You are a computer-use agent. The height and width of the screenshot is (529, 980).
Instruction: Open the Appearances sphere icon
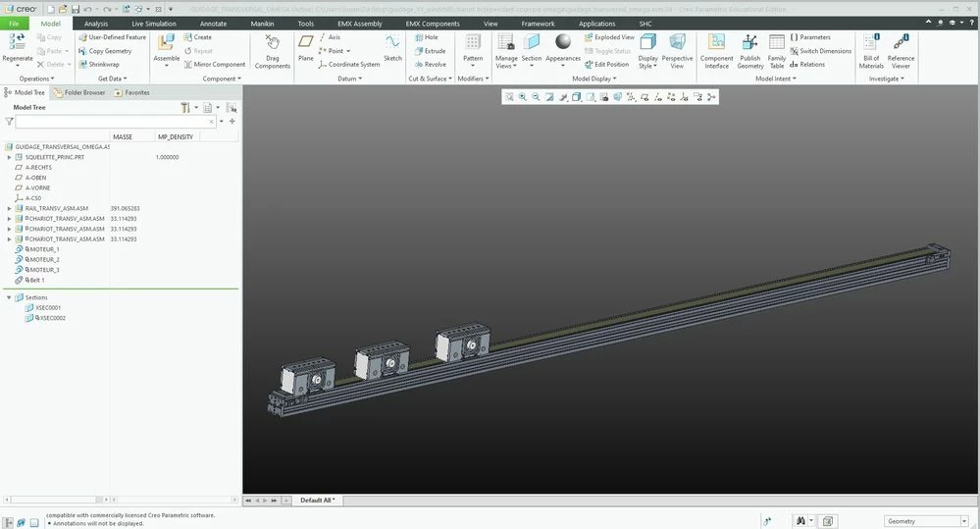(x=563, y=41)
